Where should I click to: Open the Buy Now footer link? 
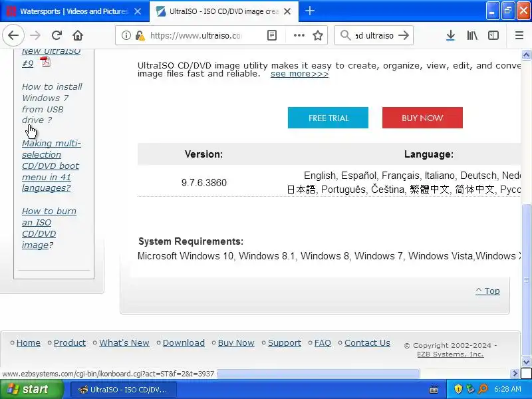tap(236, 342)
